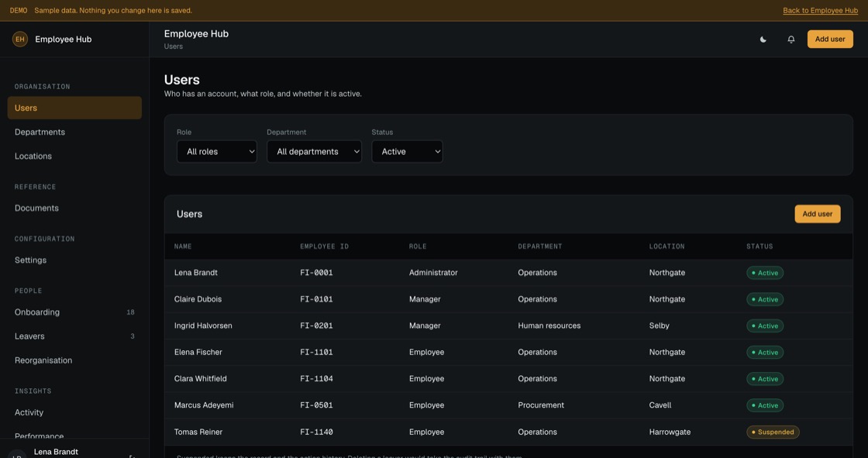Open Locations in the sidebar

(74, 157)
